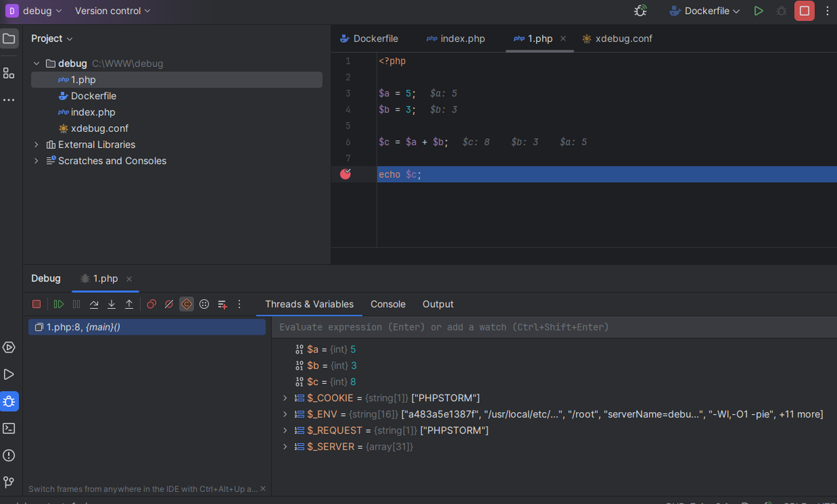Stop the debug session in debug toolbar

pyautogui.click(x=36, y=304)
